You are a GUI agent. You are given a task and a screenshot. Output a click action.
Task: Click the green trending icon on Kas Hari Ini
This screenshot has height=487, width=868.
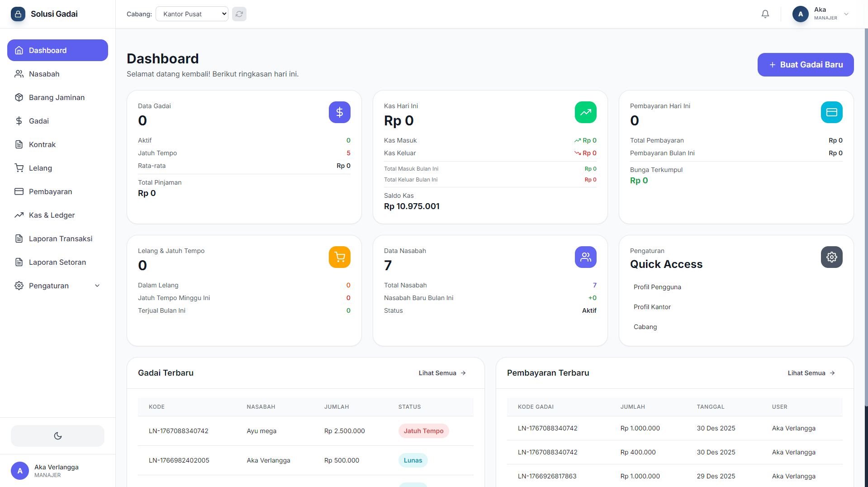coord(586,112)
